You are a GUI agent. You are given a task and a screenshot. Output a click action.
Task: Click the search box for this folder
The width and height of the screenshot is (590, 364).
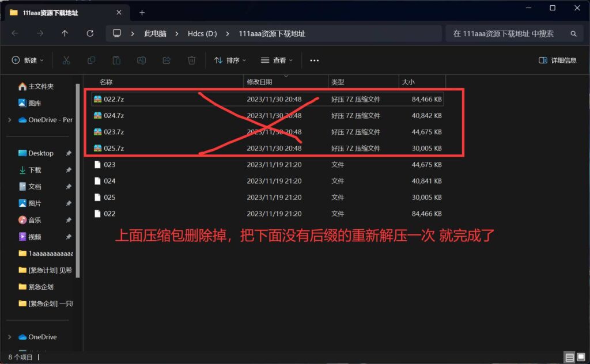pyautogui.click(x=513, y=34)
